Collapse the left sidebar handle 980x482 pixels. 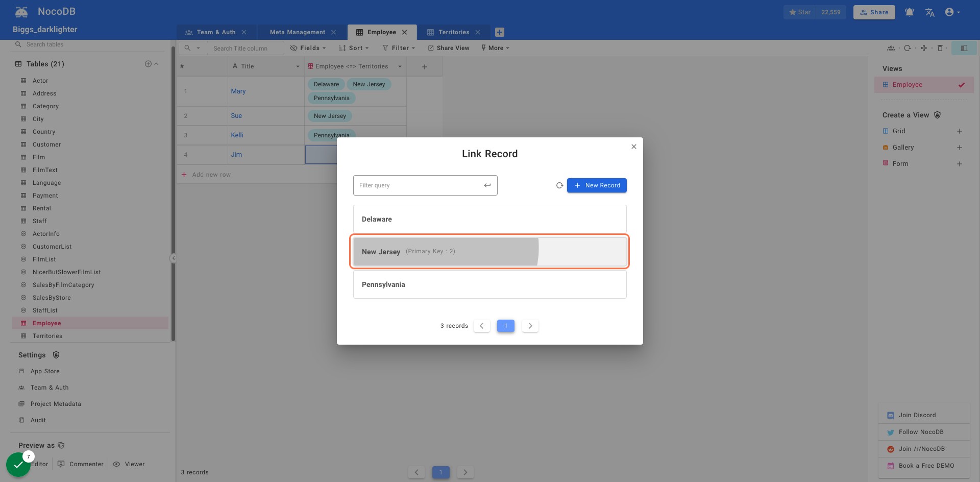pos(174,258)
